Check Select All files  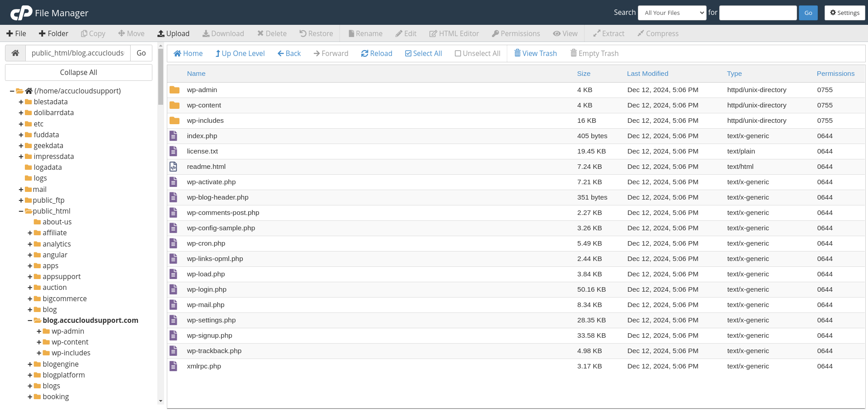[x=423, y=53]
